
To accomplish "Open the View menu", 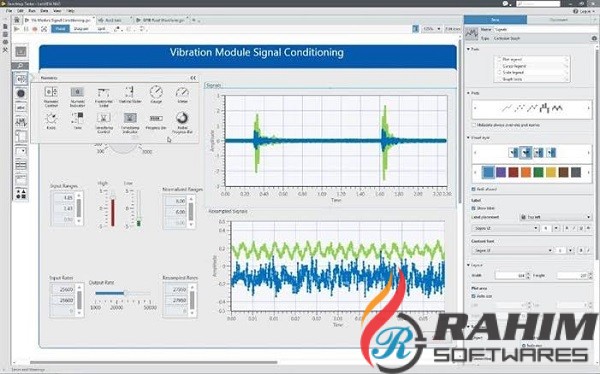I will pos(57,11).
